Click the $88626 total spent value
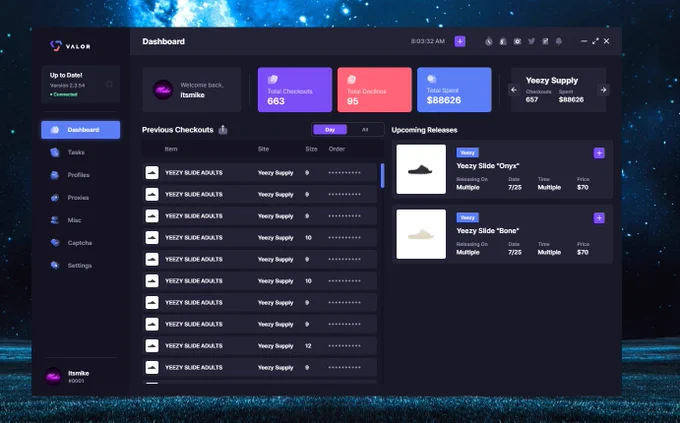The width and height of the screenshot is (680, 423). point(444,100)
